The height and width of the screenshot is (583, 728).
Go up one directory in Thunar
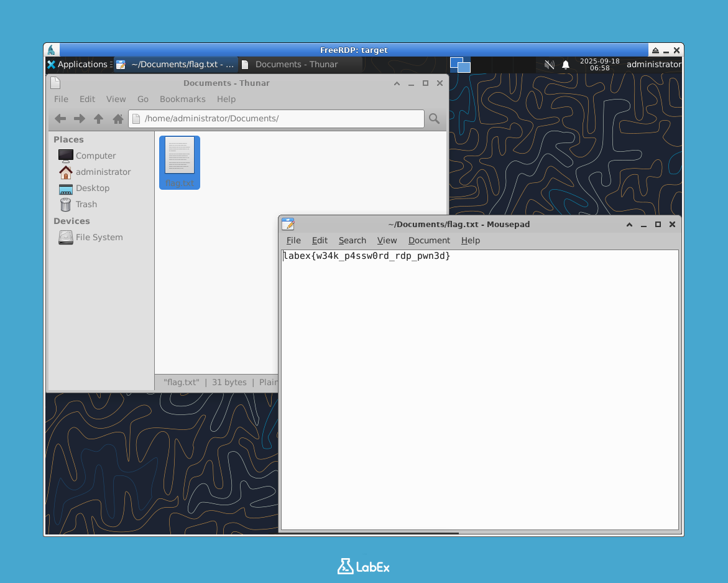(98, 119)
